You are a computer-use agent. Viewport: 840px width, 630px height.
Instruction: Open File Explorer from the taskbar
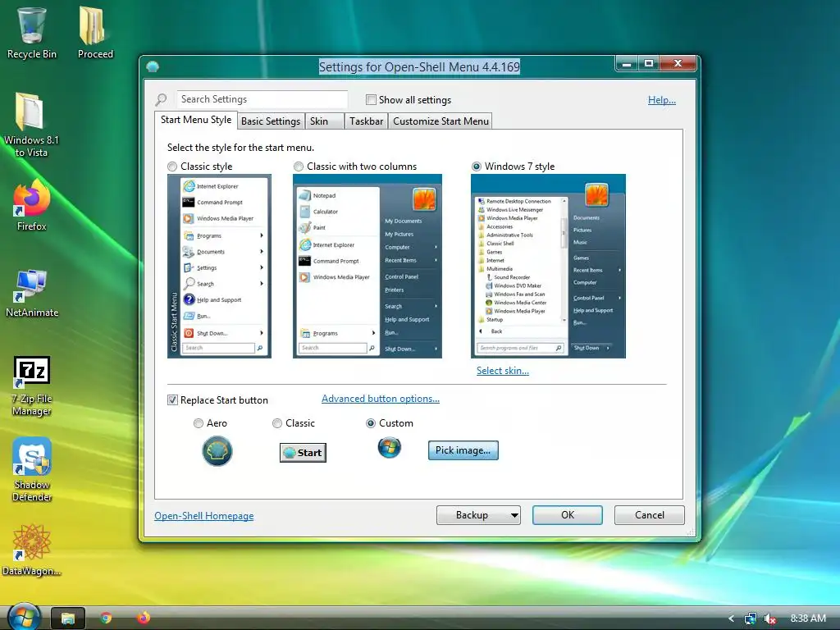tap(67, 619)
